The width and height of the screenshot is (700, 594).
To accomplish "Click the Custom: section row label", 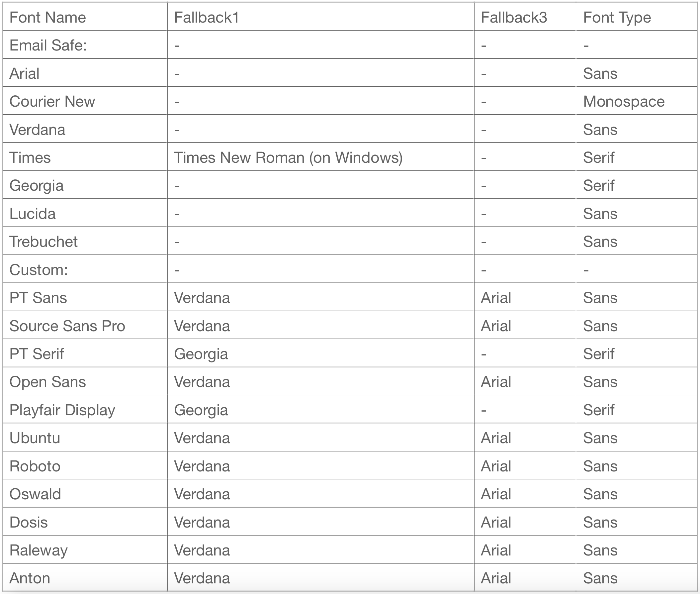I will click(x=39, y=270).
